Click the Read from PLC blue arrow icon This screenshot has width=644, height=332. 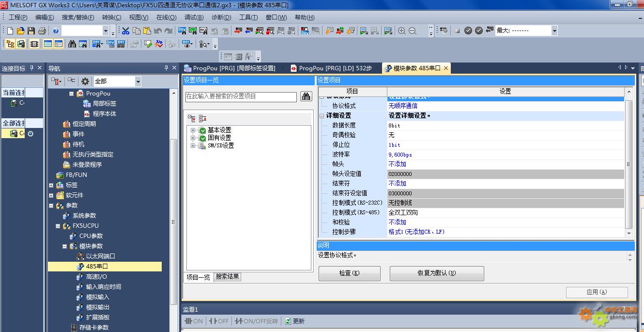click(248, 31)
